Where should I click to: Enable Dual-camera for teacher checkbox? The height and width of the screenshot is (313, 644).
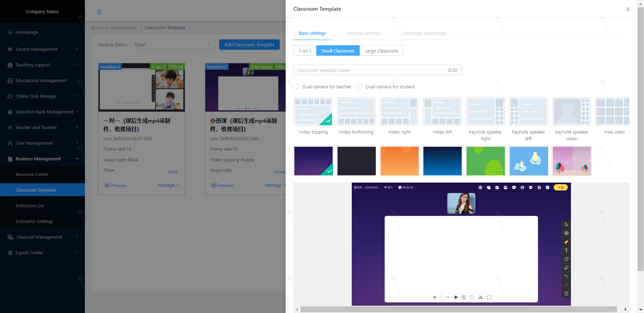pyautogui.click(x=296, y=87)
